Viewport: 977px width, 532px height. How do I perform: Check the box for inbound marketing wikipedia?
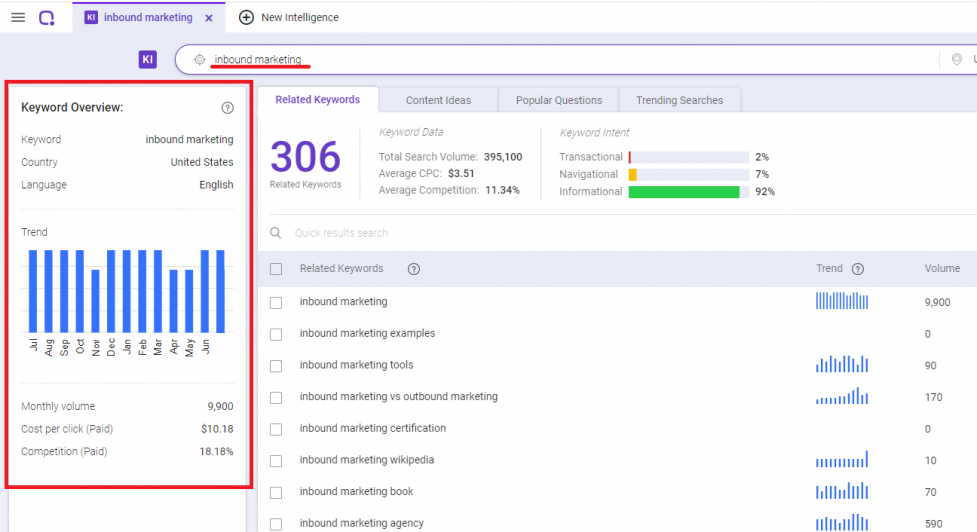[x=276, y=461]
